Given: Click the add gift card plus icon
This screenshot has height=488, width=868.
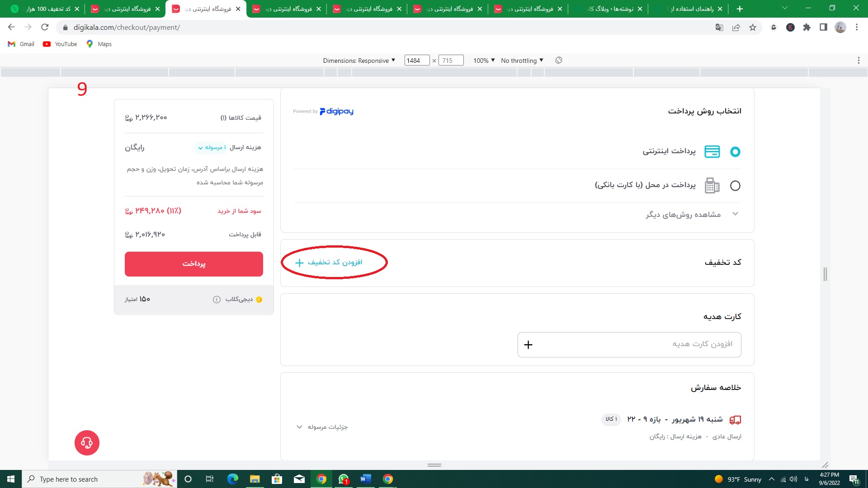Looking at the screenshot, I should (528, 344).
